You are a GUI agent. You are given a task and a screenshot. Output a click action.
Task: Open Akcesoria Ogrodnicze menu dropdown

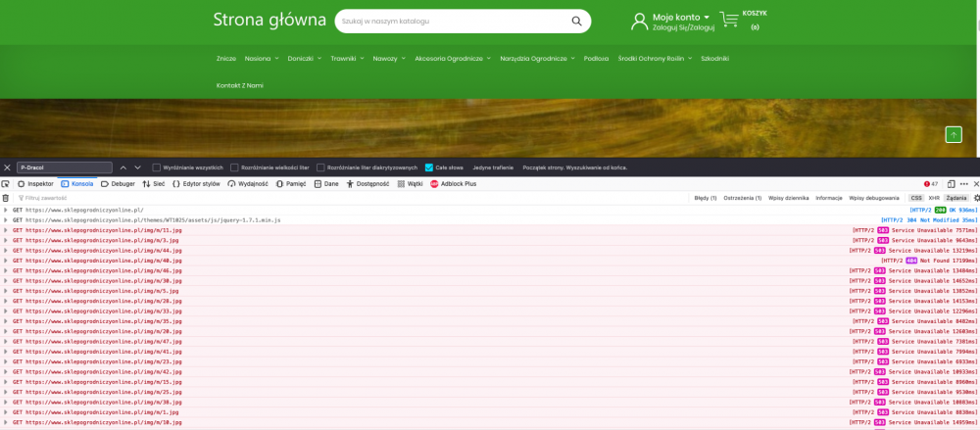453,58
